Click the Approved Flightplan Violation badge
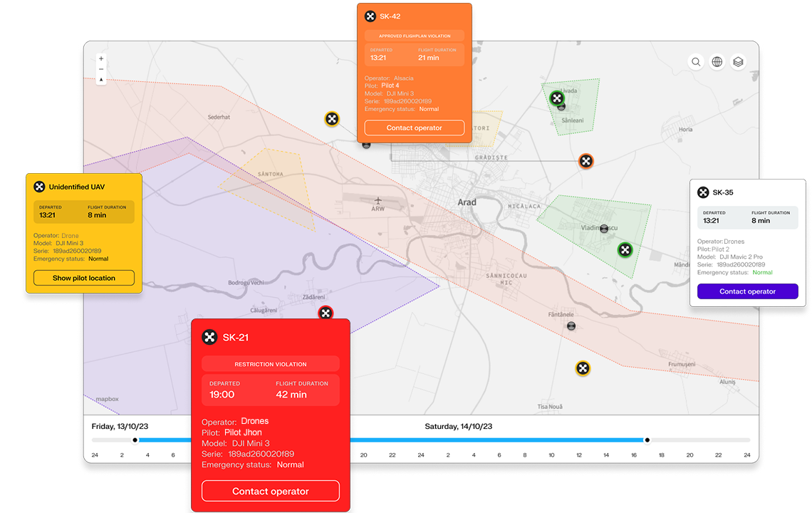The height and width of the screenshot is (513, 812). click(415, 36)
